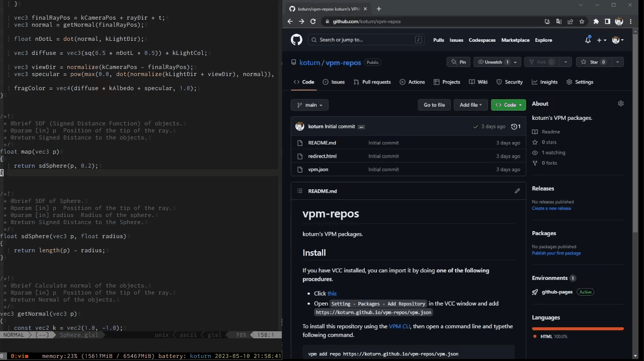Open Marketplace in the GitHub top navigation
Screen dimensions: 644x361
(x=515, y=40)
